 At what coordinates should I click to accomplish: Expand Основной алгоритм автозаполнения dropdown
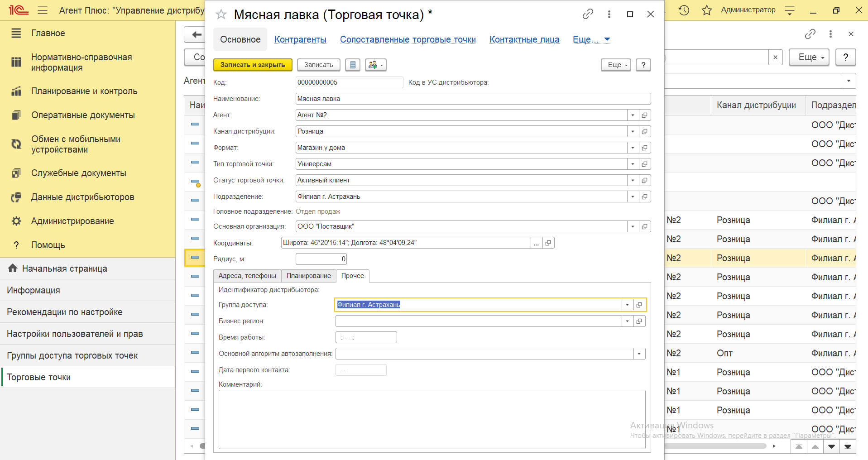(639, 354)
